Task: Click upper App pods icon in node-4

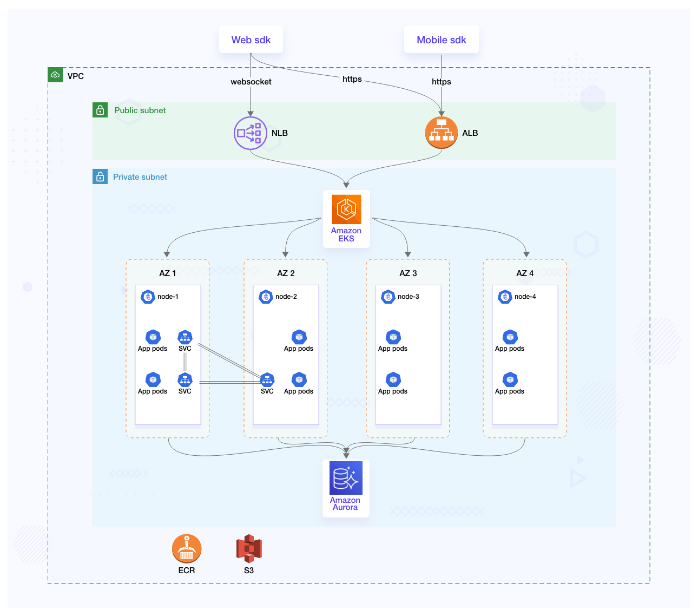Action: click(x=510, y=337)
